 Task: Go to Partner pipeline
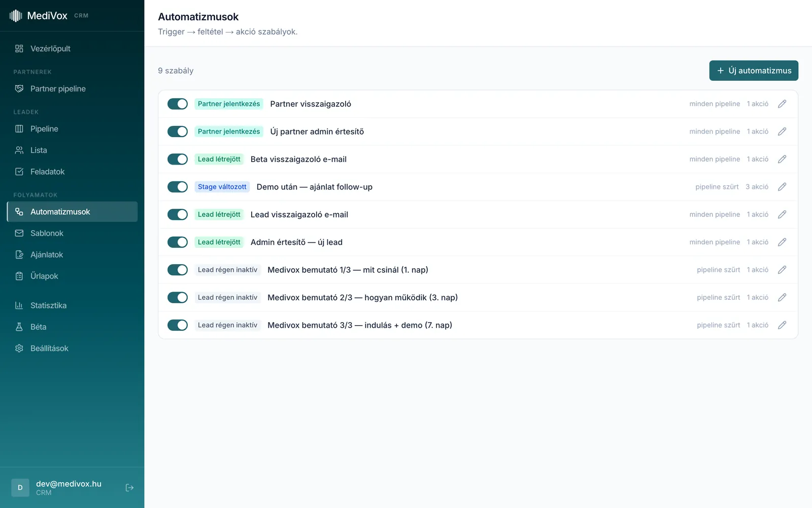click(72, 89)
